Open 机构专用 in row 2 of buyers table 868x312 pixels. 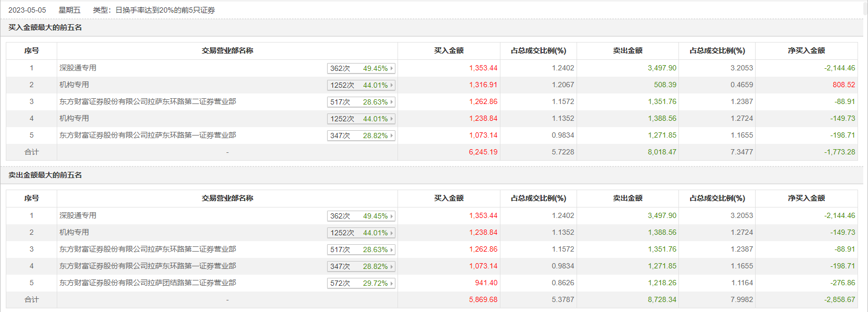click(74, 85)
